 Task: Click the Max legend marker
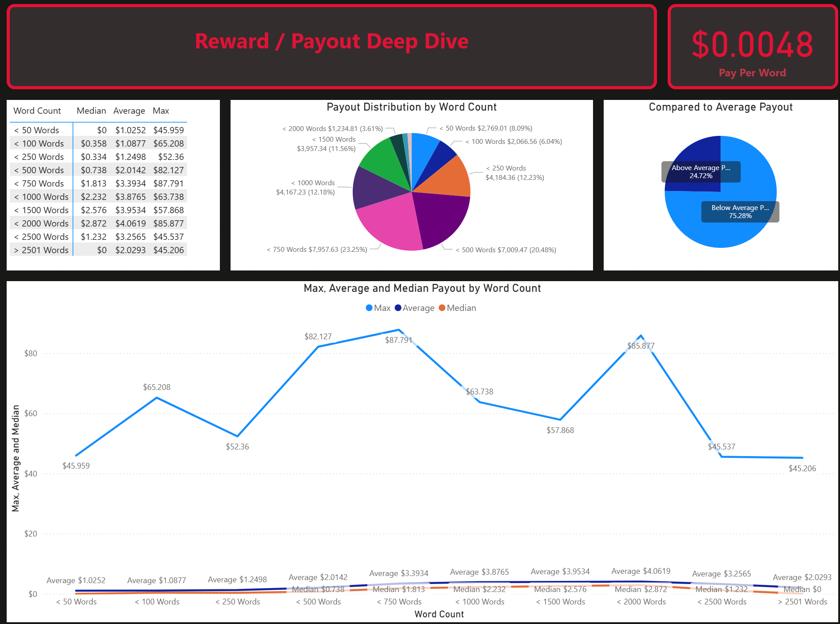pos(369,308)
